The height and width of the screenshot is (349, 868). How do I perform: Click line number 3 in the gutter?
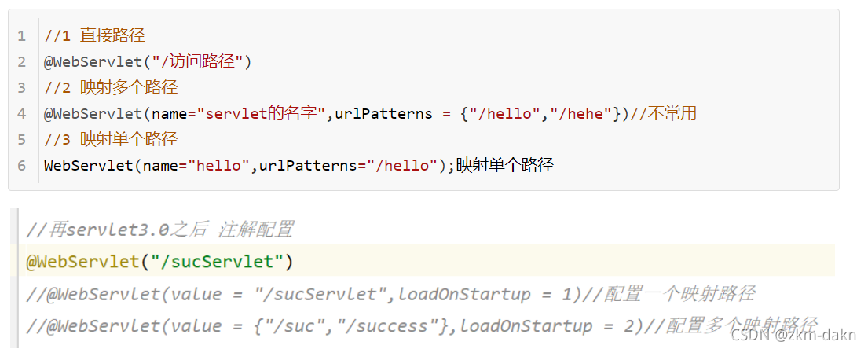coord(21,87)
